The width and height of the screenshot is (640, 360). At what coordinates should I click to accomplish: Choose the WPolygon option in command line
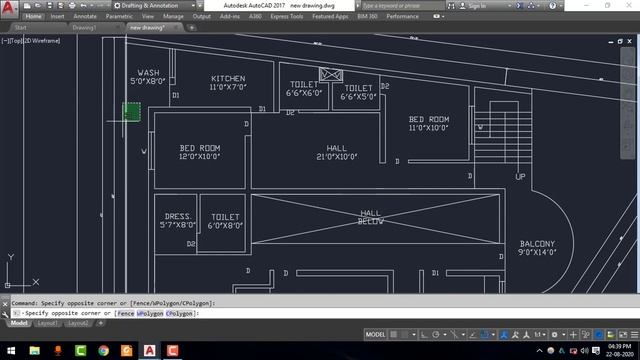click(x=150, y=313)
